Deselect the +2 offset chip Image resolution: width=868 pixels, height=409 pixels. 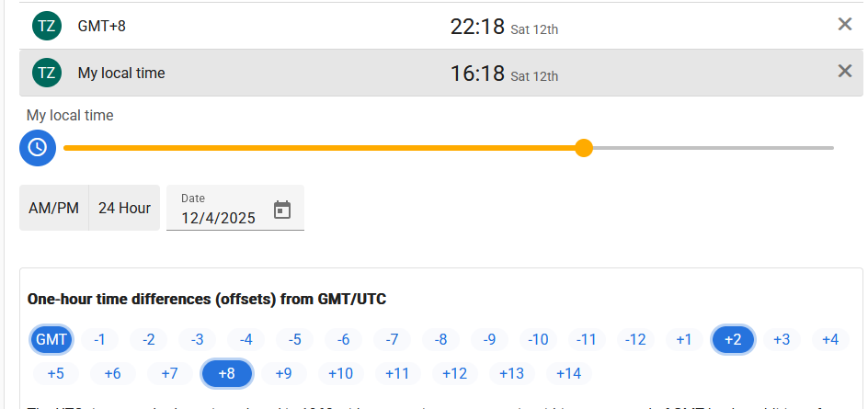click(x=733, y=339)
